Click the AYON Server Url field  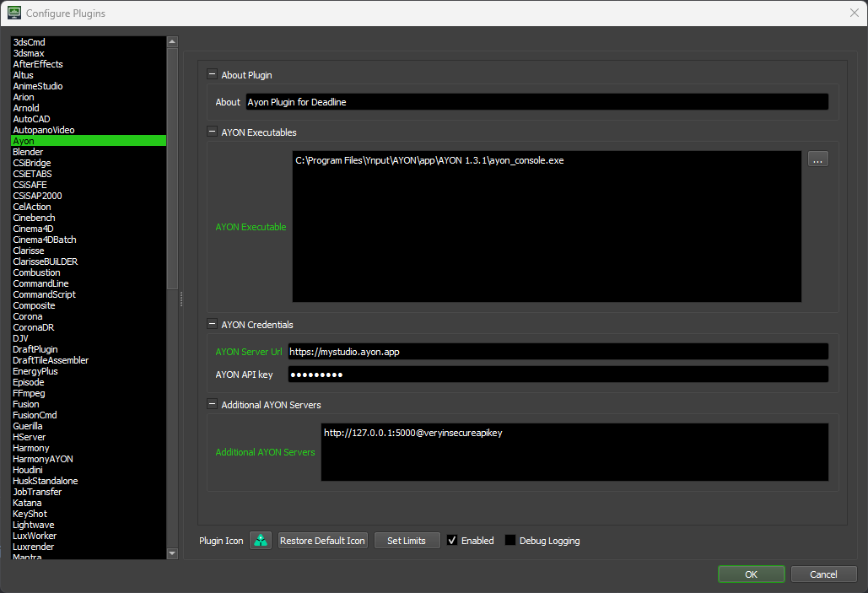point(558,352)
